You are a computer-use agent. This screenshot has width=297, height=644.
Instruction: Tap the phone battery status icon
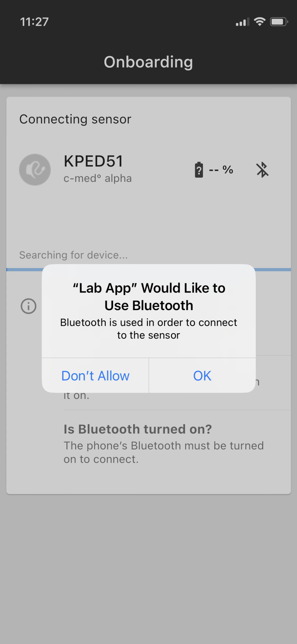279,22
